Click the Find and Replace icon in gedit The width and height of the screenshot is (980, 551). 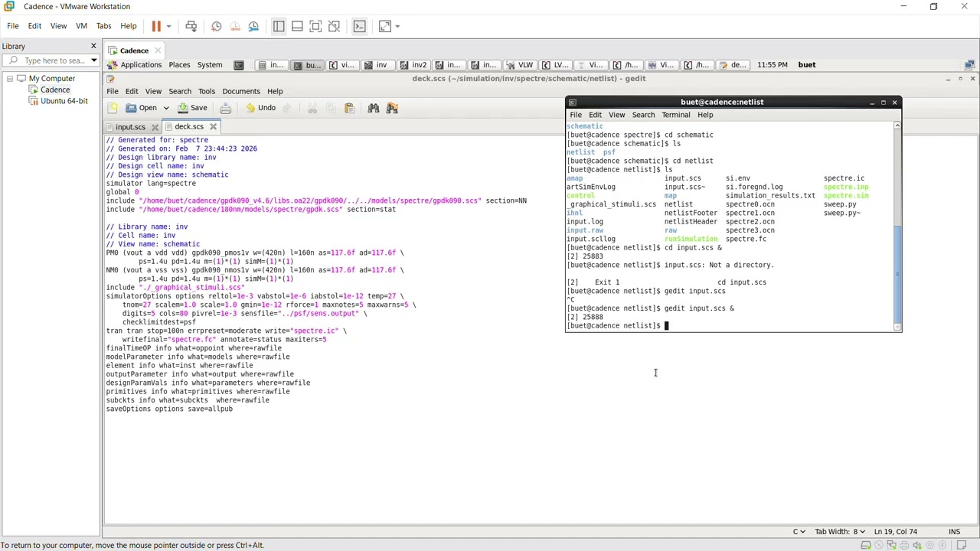(392, 108)
